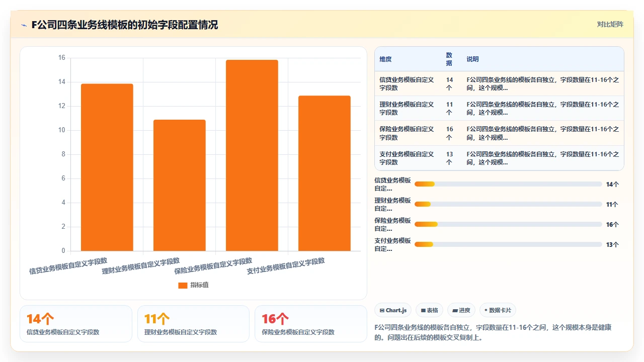Click the 说明 text in the 支付业务 row

click(543, 158)
